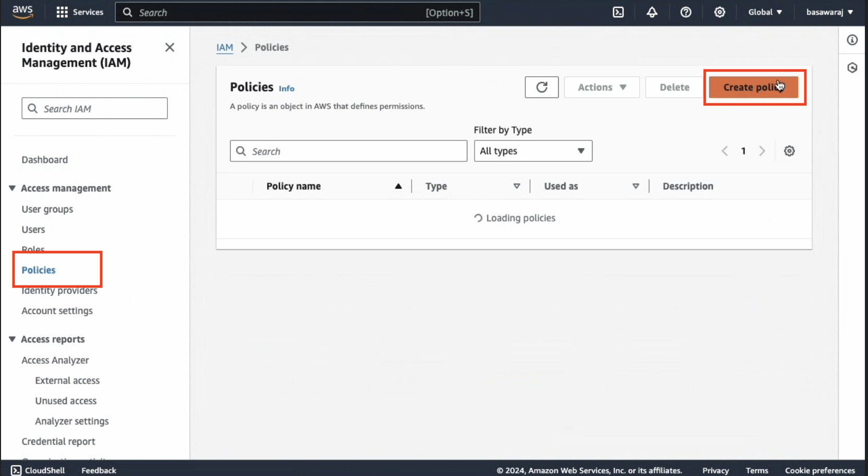Screen dimensions: 868x476
Task: Refresh the policies list
Action: [541, 87]
